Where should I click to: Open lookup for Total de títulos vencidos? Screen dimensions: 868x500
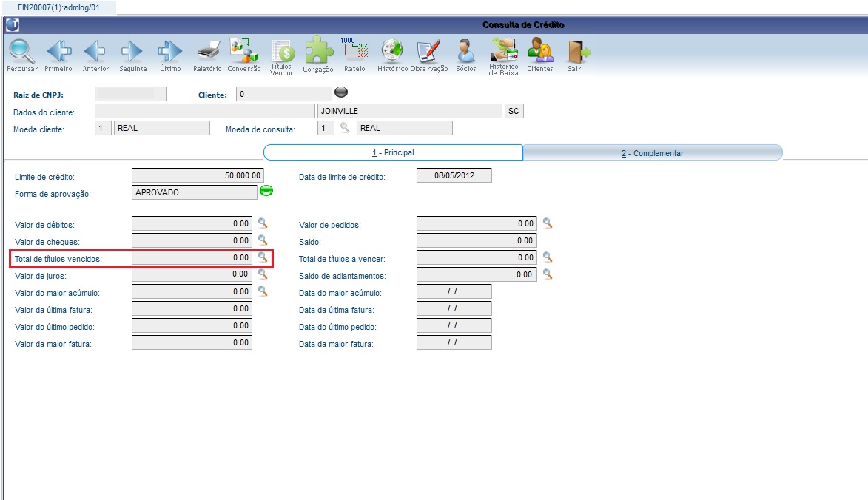tap(263, 257)
